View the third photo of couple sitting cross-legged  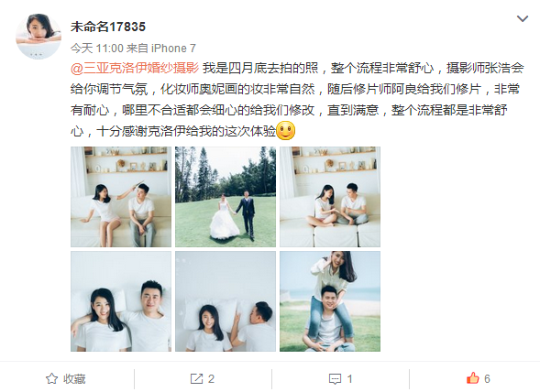click(330, 197)
